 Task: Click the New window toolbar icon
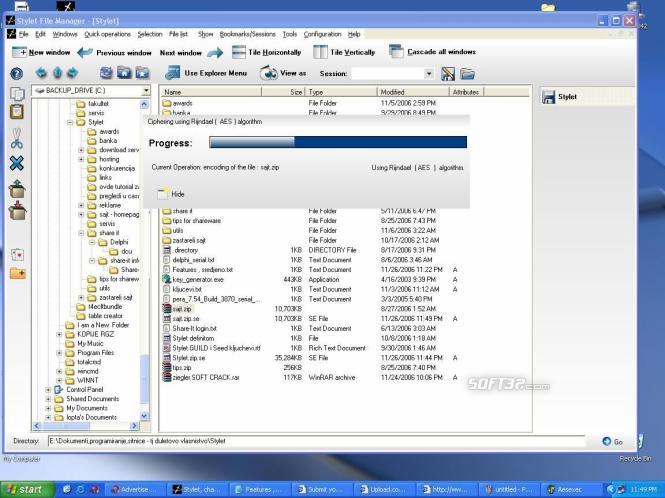click(x=19, y=52)
